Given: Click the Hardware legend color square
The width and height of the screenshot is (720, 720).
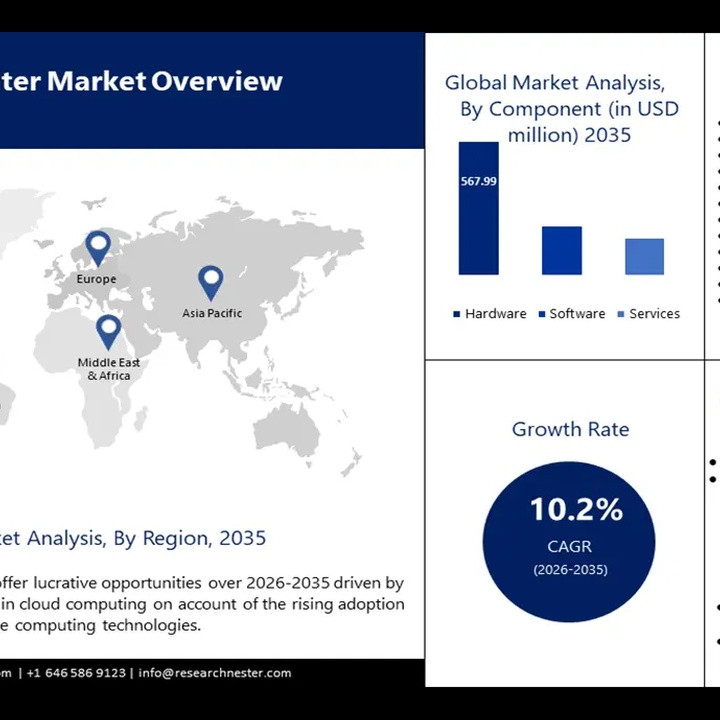Looking at the screenshot, I should tap(457, 314).
